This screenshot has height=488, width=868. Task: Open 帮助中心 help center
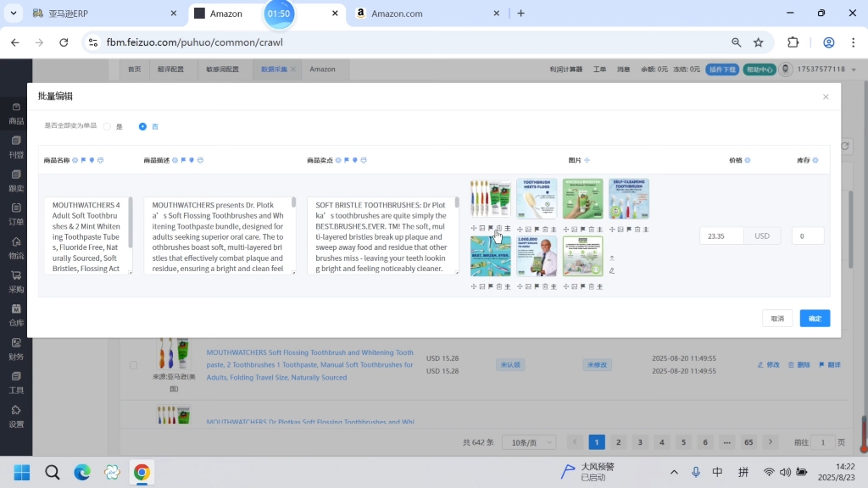click(x=759, y=69)
